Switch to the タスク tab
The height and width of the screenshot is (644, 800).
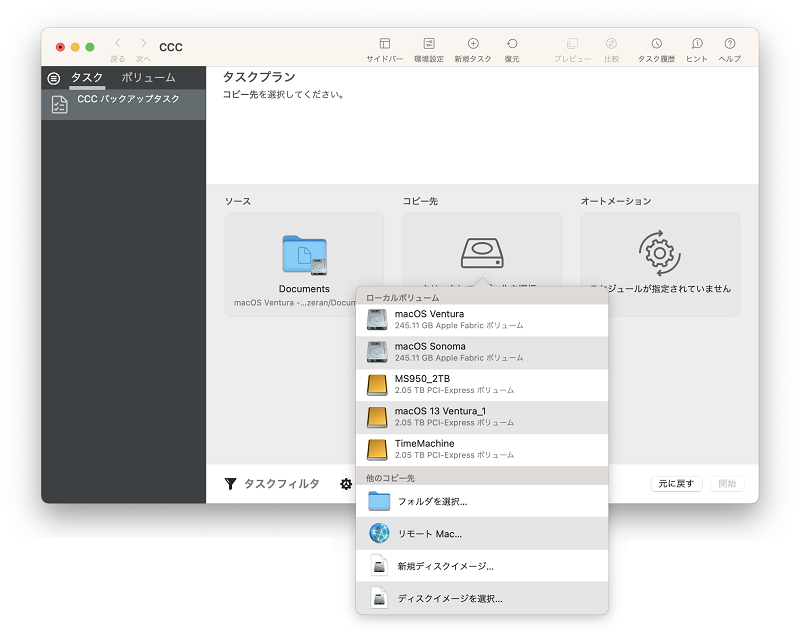click(87, 78)
